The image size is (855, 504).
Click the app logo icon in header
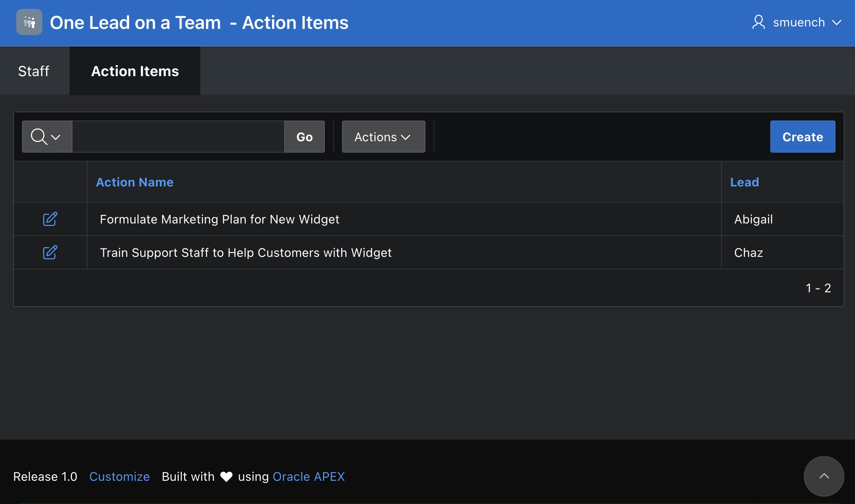29,22
